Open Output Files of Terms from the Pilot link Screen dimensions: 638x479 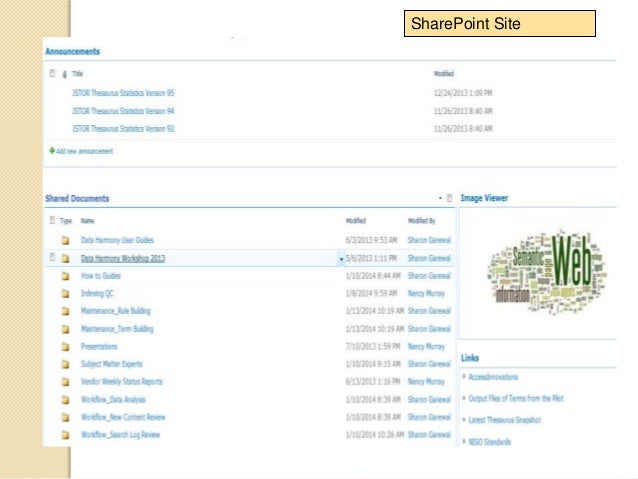coord(516,398)
